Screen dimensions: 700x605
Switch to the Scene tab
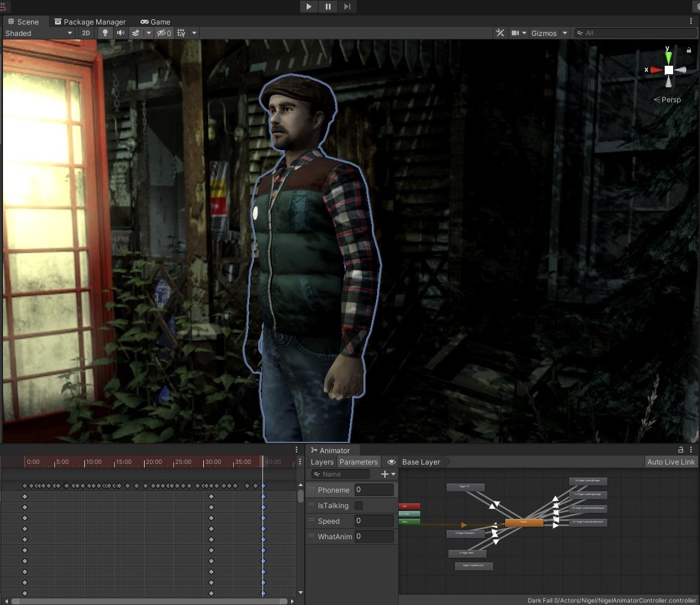click(x=23, y=22)
